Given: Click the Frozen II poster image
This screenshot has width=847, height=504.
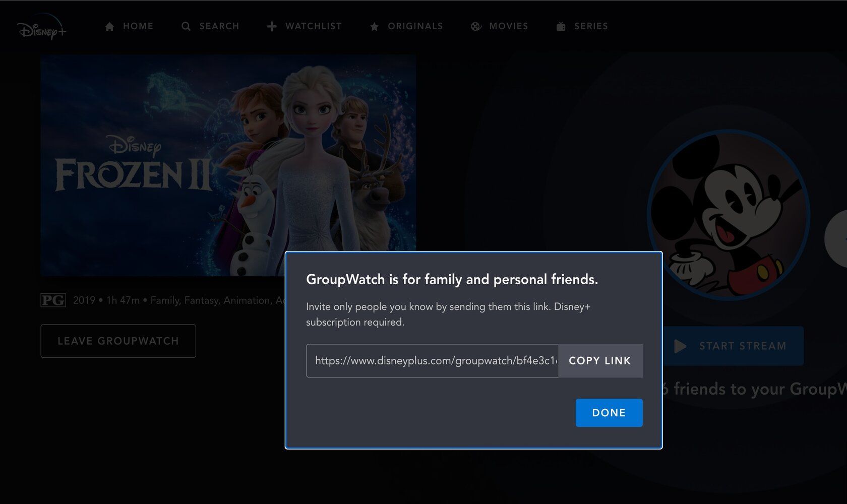Looking at the screenshot, I should tap(228, 165).
